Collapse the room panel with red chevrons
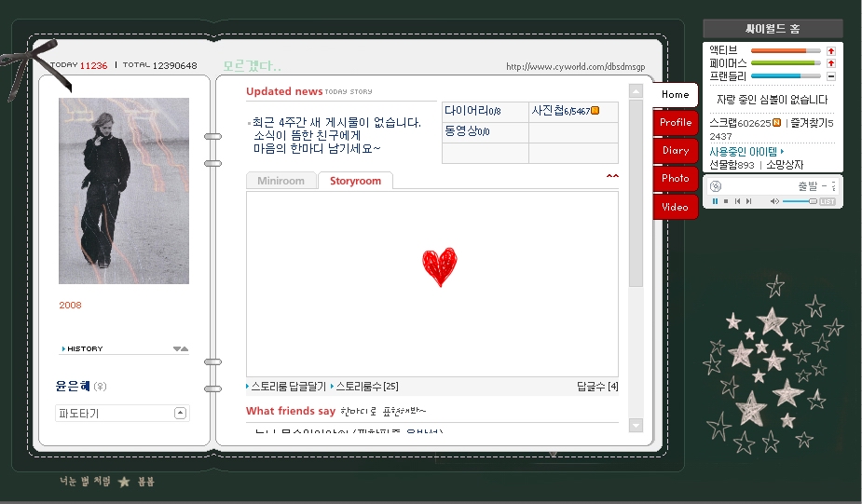This screenshot has height=504, width=862. click(612, 176)
